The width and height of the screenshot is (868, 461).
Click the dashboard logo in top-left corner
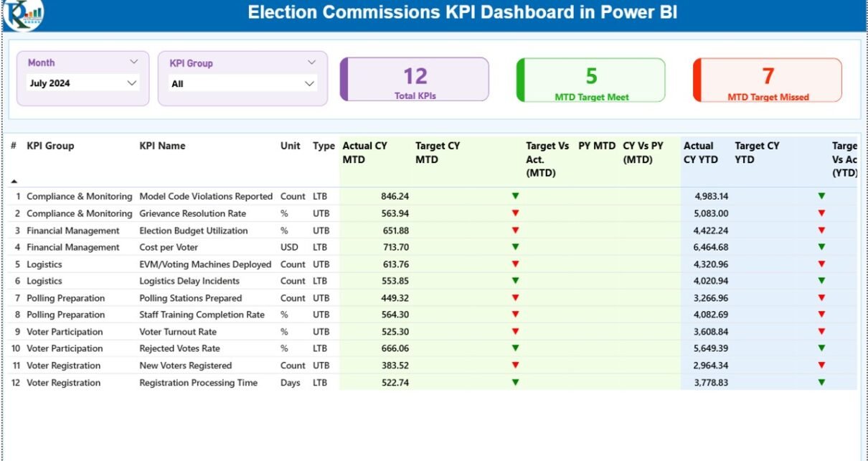22,15
